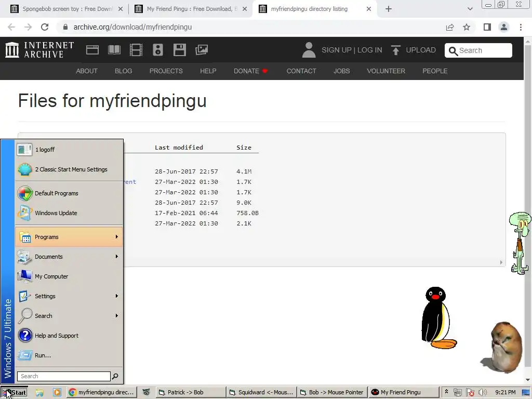Reload the current page
The image size is (532, 399).
pyautogui.click(x=45, y=27)
